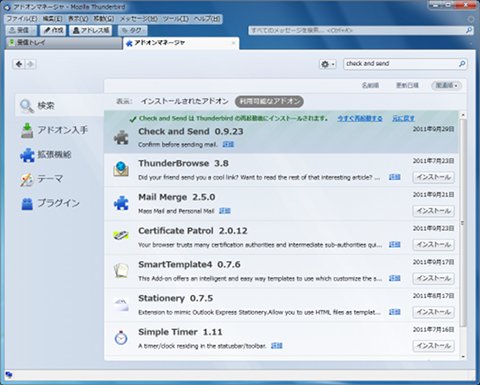Open details link for Simple Timer
Screen dimensions: 480x385
277,346
